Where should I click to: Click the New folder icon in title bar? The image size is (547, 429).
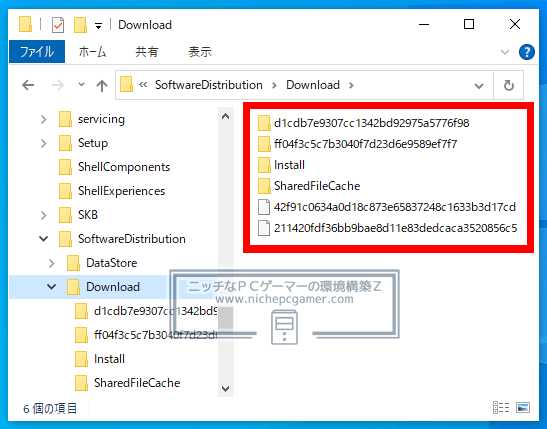(x=80, y=25)
